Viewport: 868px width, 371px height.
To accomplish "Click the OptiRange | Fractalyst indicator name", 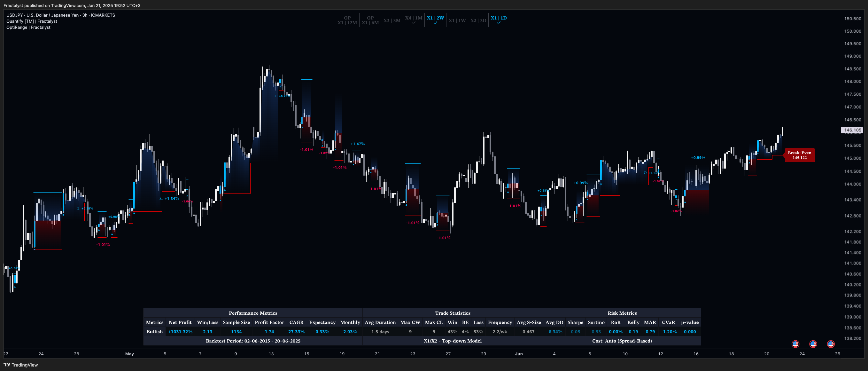I will [28, 27].
